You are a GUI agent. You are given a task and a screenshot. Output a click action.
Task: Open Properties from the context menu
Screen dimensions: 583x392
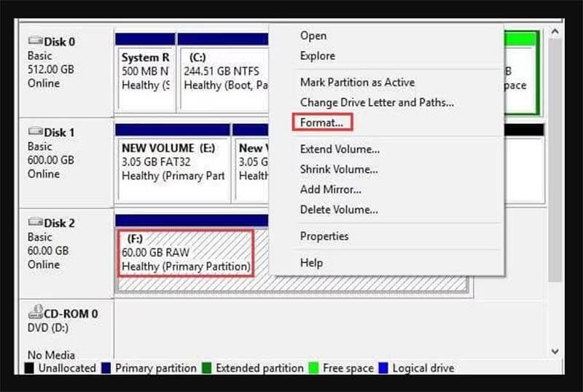point(324,236)
